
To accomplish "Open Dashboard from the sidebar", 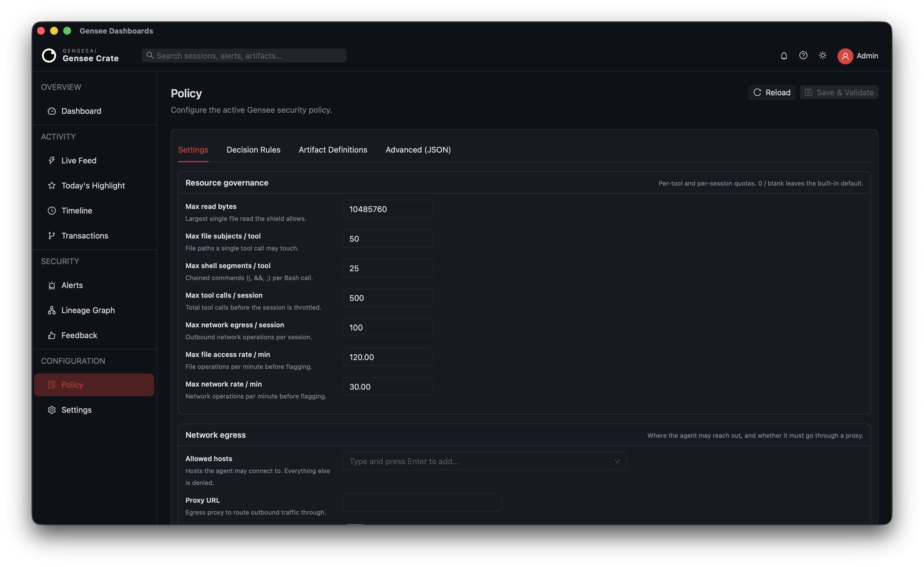I will point(94,111).
